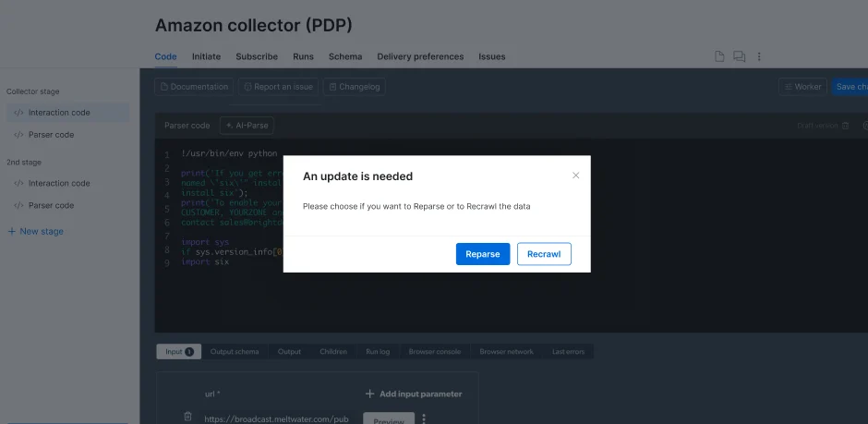
Task: Open the input row three-dot menu
Action: point(424,418)
